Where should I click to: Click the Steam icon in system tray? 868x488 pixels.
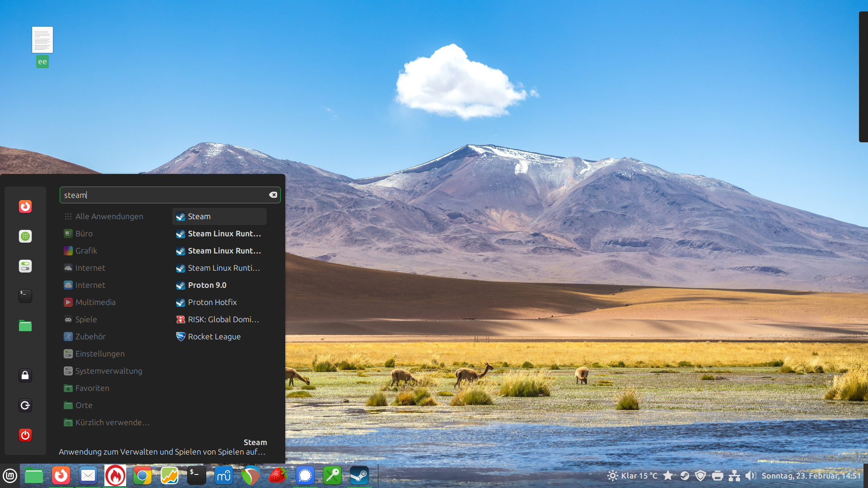coord(685,475)
